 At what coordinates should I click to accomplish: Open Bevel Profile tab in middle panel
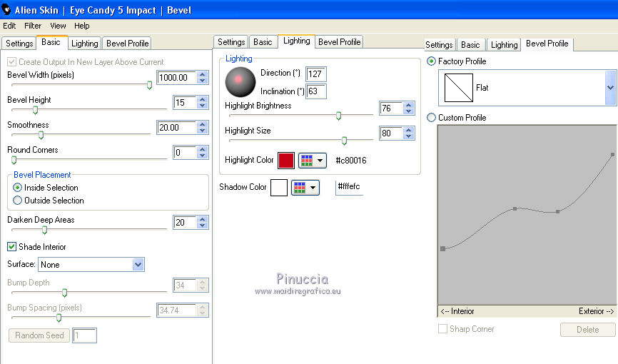(340, 42)
